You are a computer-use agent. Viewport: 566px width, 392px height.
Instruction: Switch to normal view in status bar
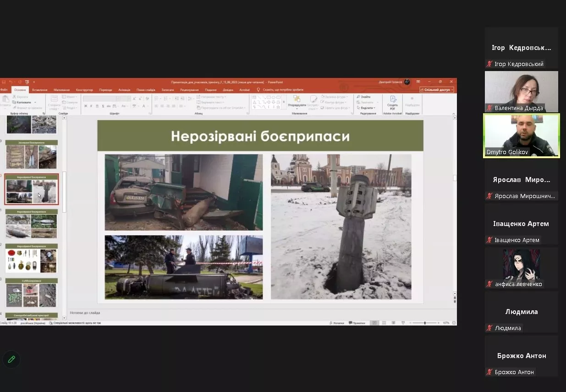(x=374, y=323)
